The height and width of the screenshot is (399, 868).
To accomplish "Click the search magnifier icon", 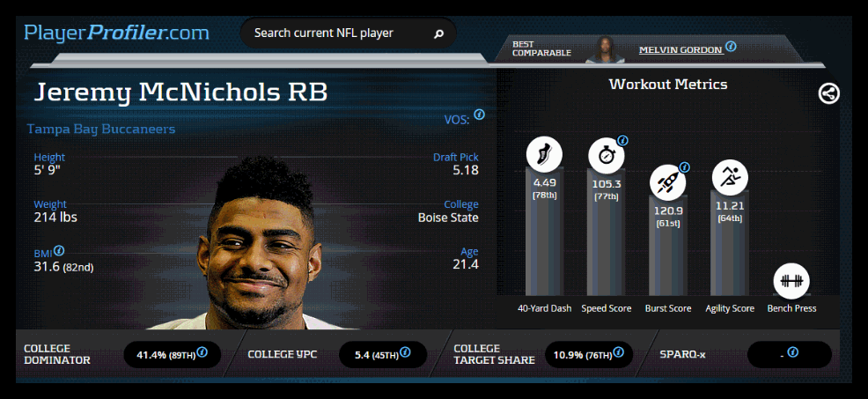I will 438,33.
